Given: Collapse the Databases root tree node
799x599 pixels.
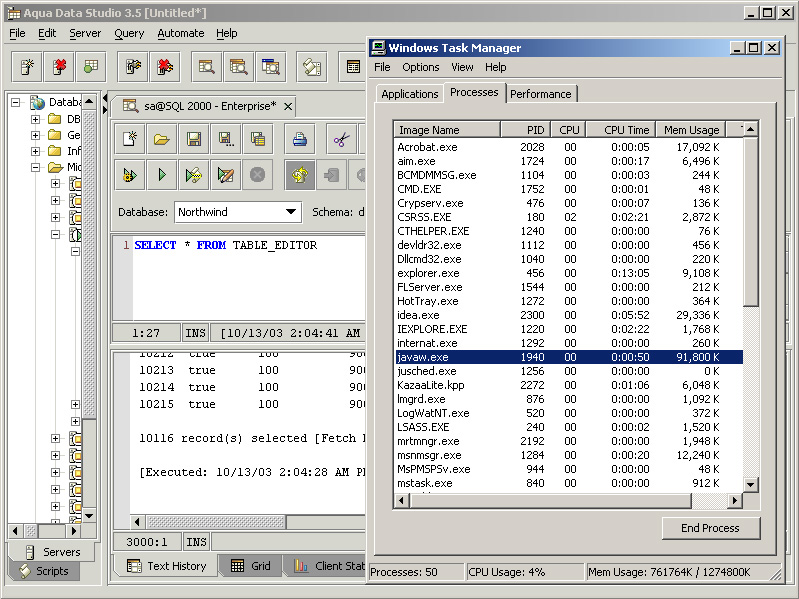Looking at the screenshot, I should 17,102.
